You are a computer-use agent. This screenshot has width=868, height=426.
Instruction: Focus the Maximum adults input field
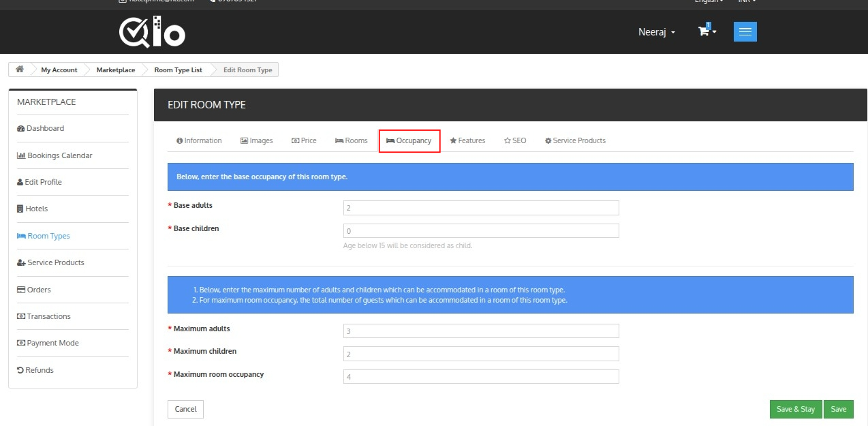tap(481, 331)
